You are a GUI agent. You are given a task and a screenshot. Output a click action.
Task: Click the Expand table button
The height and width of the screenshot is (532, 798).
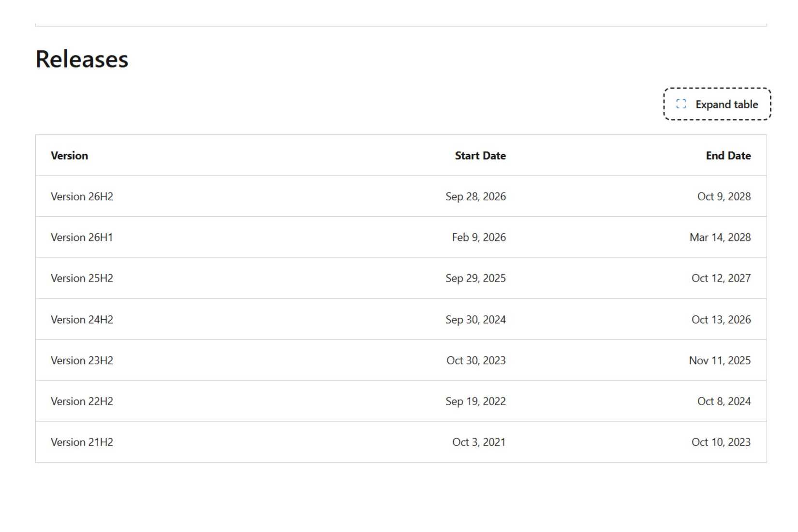(717, 104)
